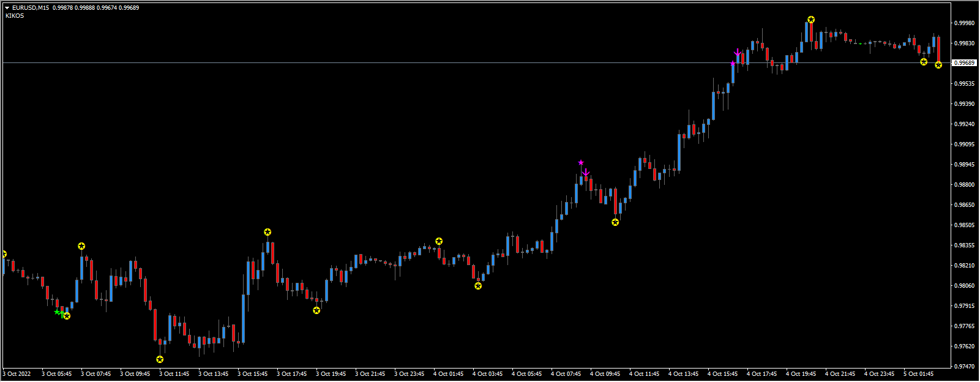Click the 0.98505 price scale label

tap(964, 225)
